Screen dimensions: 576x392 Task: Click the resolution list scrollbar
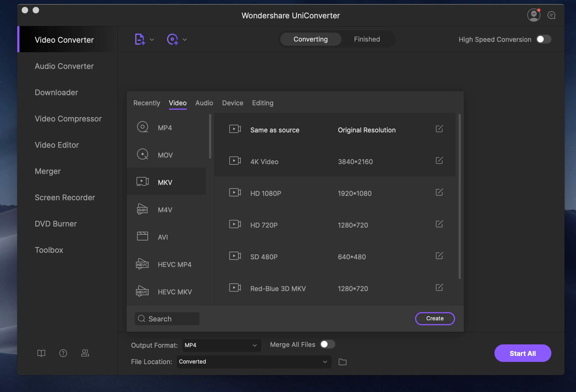[x=459, y=196]
